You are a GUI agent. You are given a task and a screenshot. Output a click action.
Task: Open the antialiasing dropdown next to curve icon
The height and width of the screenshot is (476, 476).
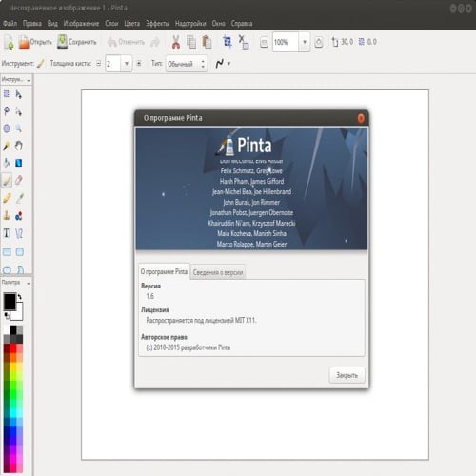(x=228, y=64)
